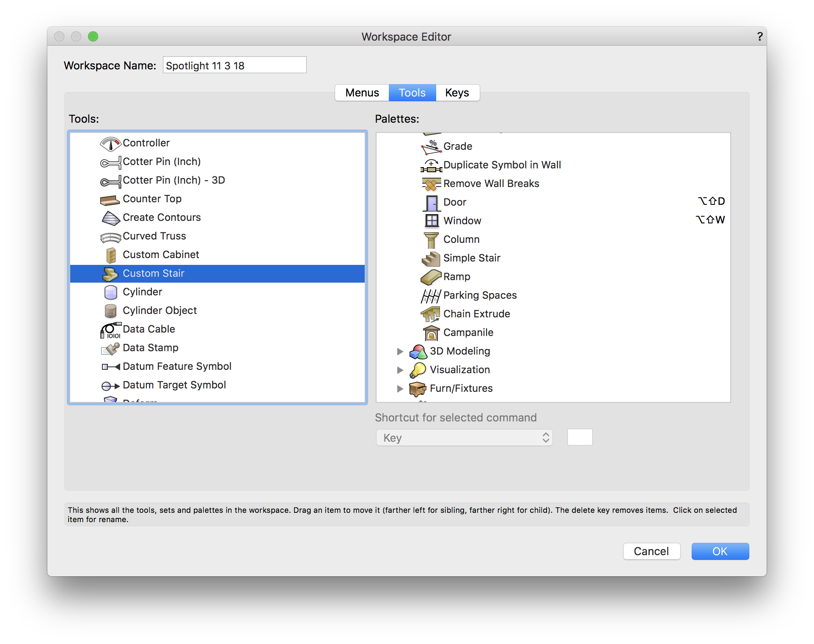Click the Ramp tool icon
Image resolution: width=814 pixels, height=644 pixels.
tap(431, 277)
